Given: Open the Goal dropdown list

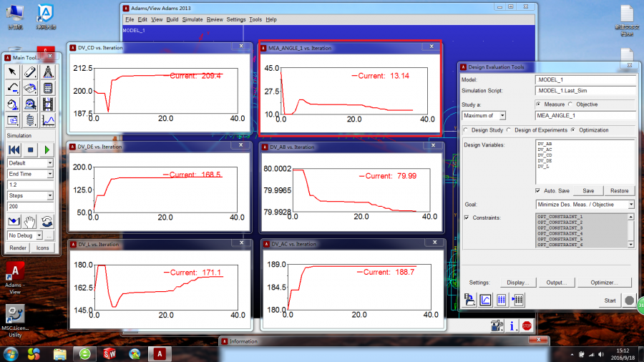Looking at the screenshot, I should [x=585, y=205].
